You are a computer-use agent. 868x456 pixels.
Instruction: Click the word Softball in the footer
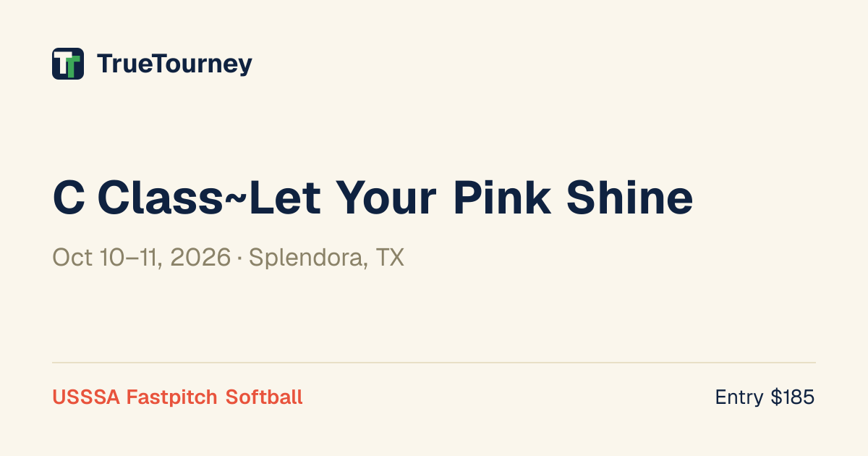click(264, 397)
